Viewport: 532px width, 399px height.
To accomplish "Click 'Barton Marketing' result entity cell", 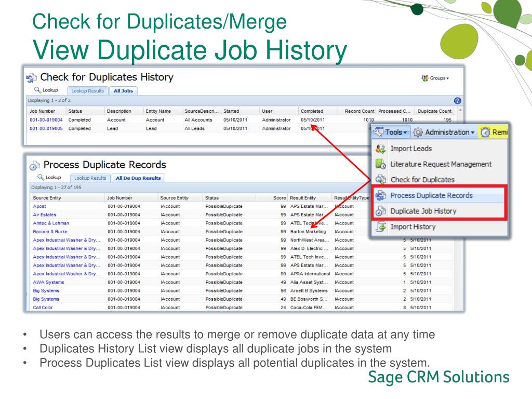I will pos(308,232).
